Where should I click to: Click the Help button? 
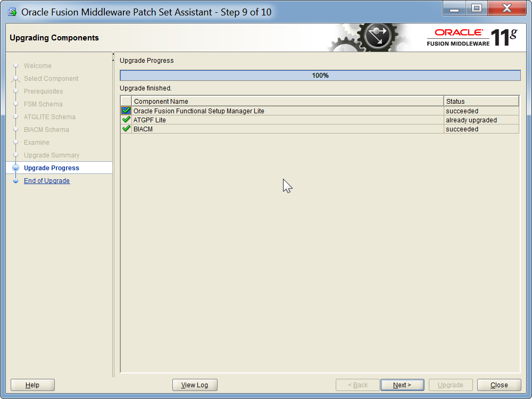pos(32,385)
